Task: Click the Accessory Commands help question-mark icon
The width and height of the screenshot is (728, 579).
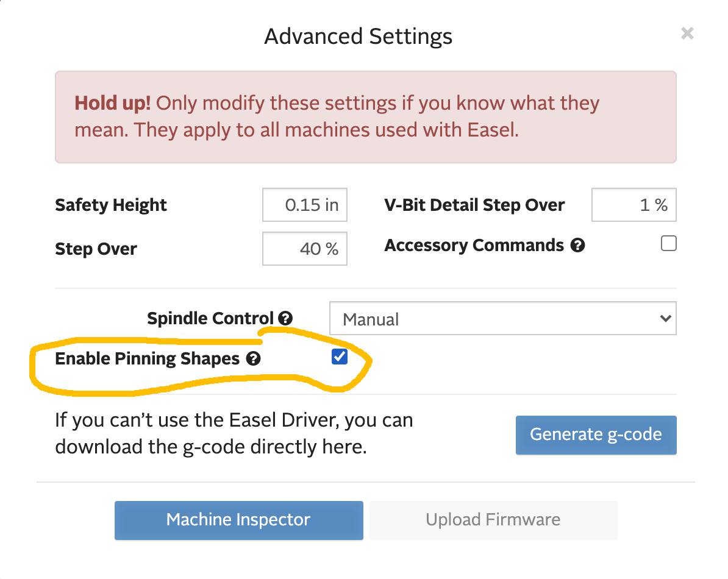Action: coord(577,246)
